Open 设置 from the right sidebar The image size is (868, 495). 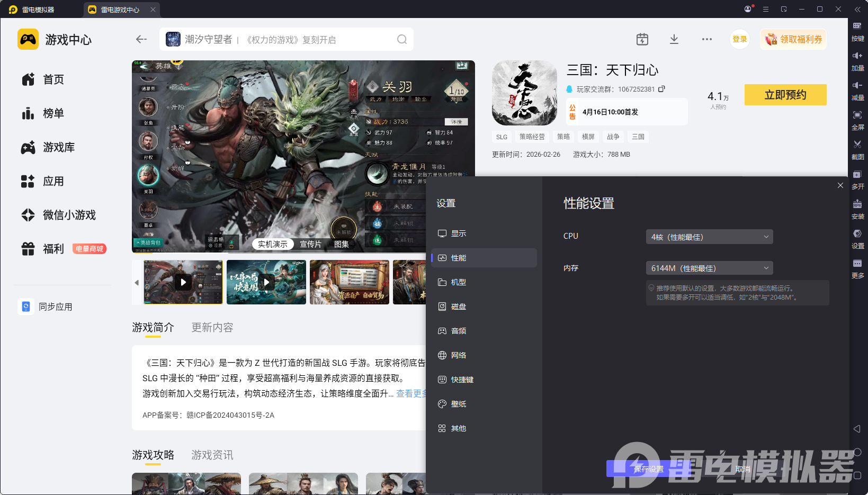tap(857, 239)
